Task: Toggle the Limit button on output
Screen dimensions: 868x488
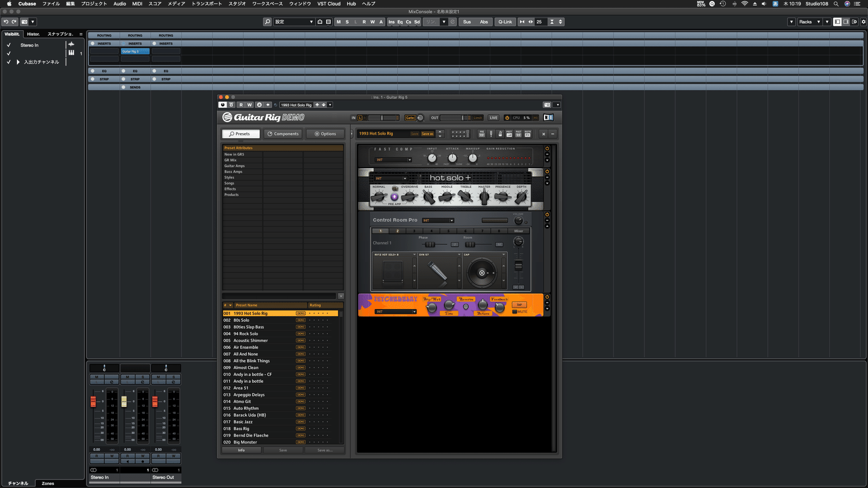Action: click(x=477, y=118)
